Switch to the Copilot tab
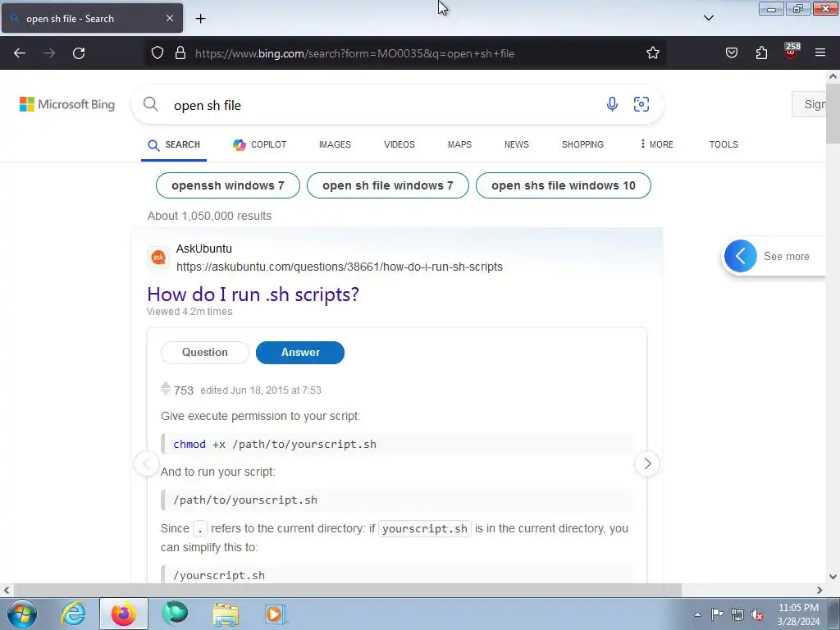The height and width of the screenshot is (630, 840). click(260, 144)
